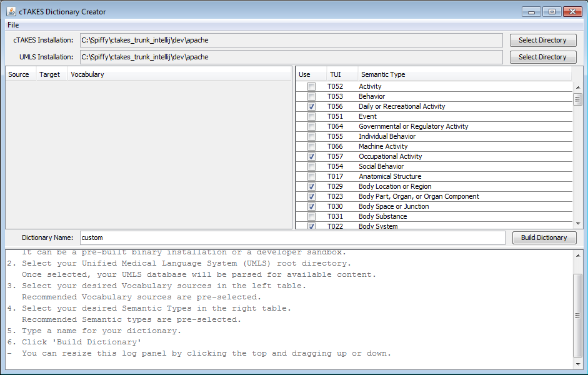The image size is (588, 375).
Task: Click the Java icon in title bar
Action: pyautogui.click(x=11, y=12)
